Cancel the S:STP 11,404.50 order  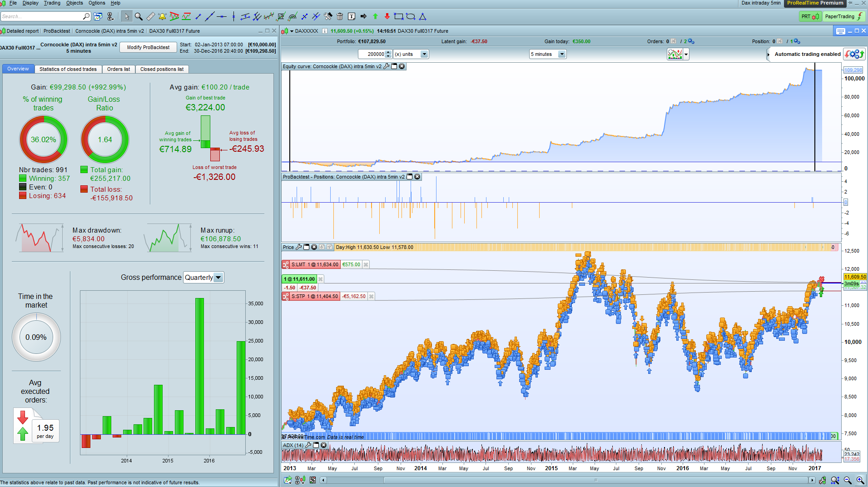click(371, 296)
